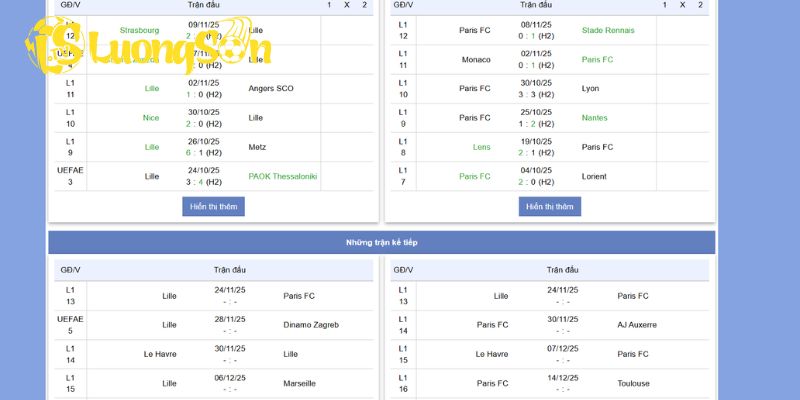Click 'Hiển thị thêm' under Lille's results

click(x=213, y=206)
